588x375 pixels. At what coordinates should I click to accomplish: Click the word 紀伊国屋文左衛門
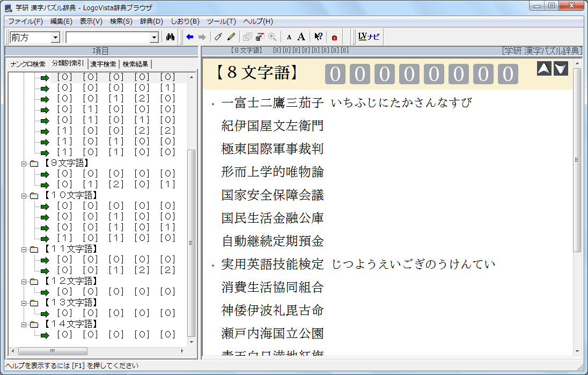tap(272, 126)
